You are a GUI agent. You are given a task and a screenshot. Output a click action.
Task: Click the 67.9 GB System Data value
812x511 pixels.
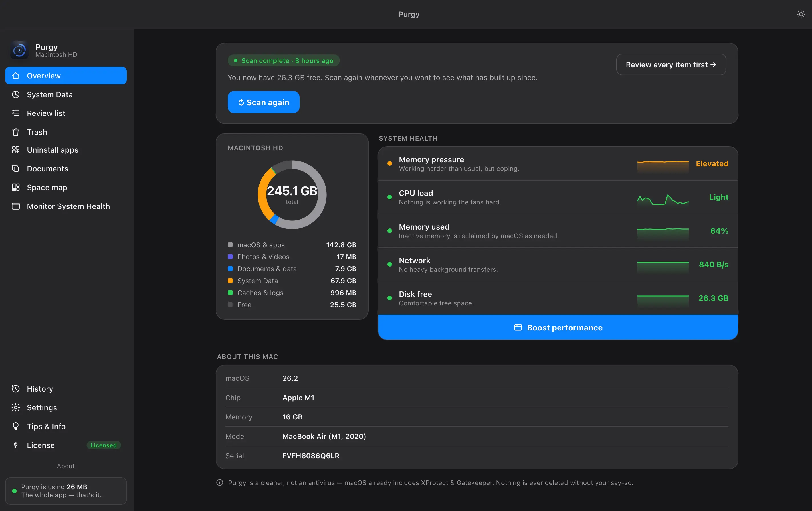[343, 281]
